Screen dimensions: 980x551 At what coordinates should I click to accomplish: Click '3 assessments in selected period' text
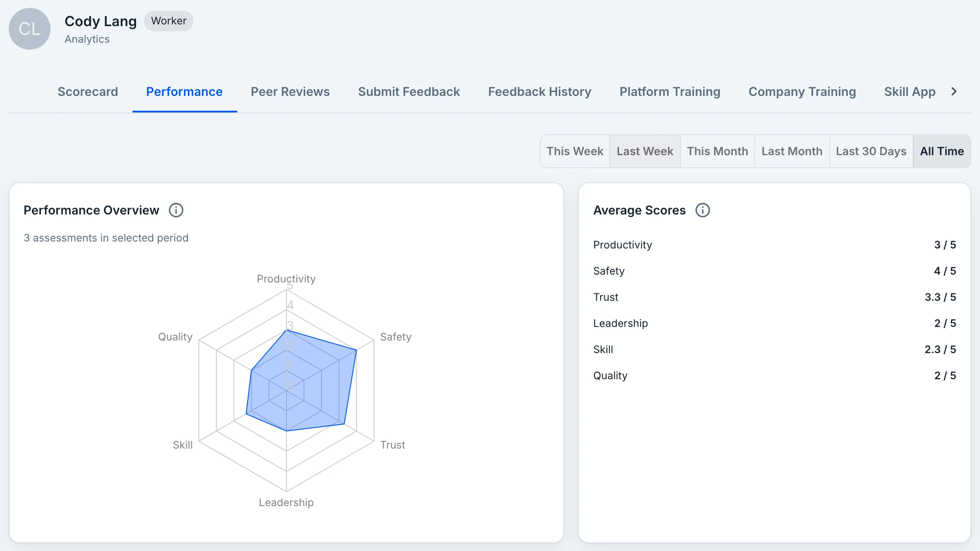(x=106, y=238)
